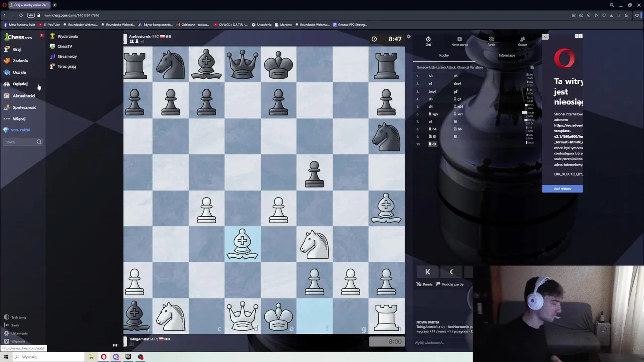Open Streamerzy in the submenu

click(63, 56)
